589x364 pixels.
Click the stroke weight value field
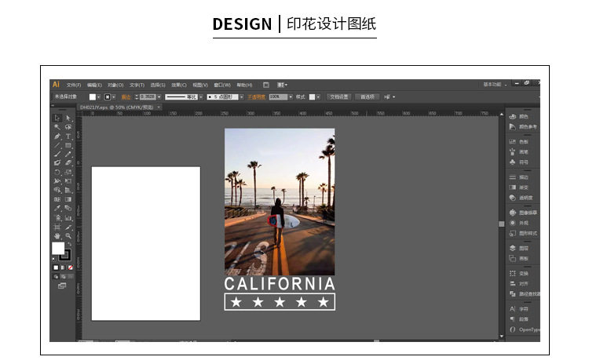point(148,97)
